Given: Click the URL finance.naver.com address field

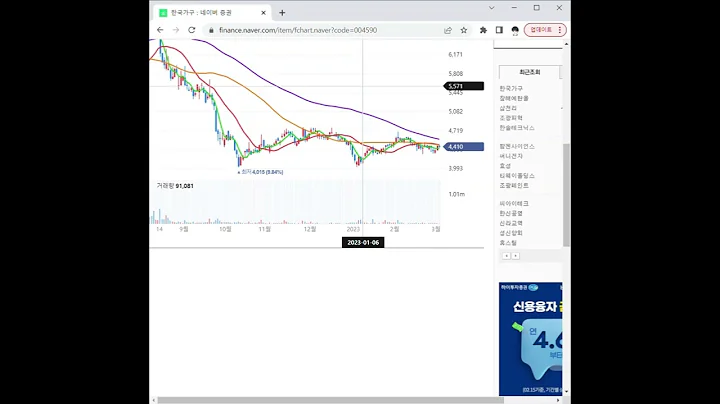Looking at the screenshot, I should (298, 30).
